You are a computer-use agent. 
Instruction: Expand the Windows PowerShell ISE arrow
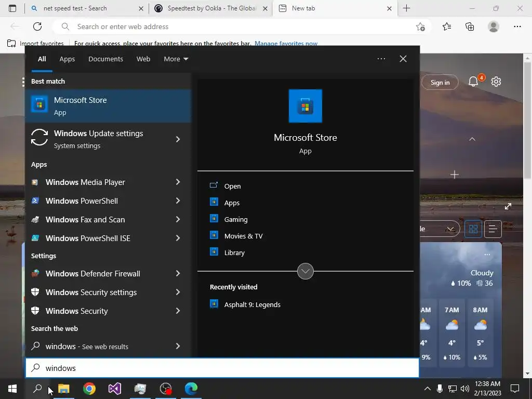point(178,238)
